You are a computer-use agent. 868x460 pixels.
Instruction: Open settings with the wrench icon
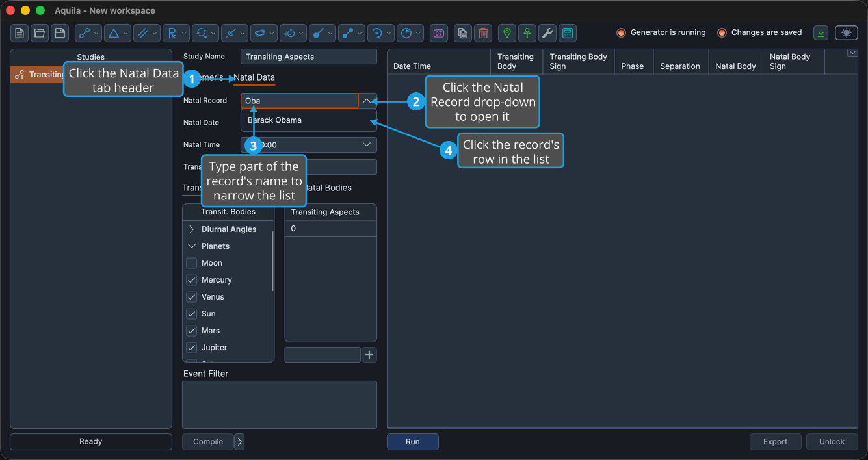pyautogui.click(x=547, y=33)
